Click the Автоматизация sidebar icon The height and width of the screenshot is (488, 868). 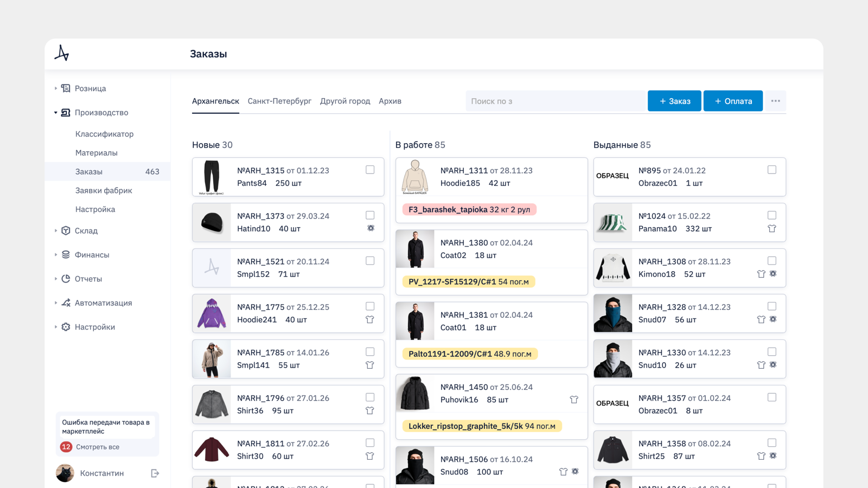[x=66, y=303]
